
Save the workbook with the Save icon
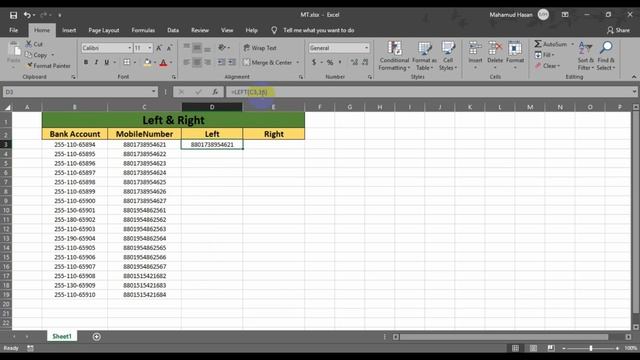13,15
